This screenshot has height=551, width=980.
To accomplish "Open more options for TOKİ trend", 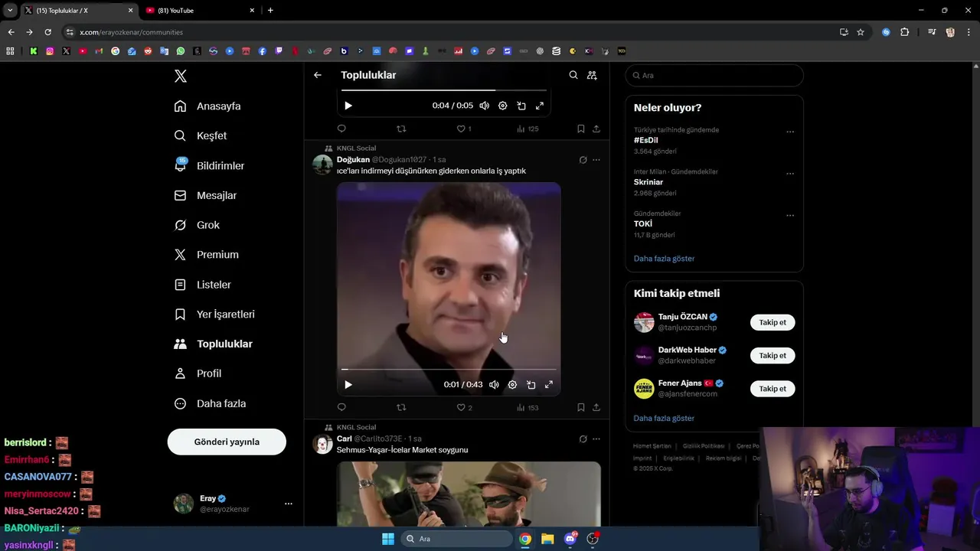I will click(x=790, y=215).
